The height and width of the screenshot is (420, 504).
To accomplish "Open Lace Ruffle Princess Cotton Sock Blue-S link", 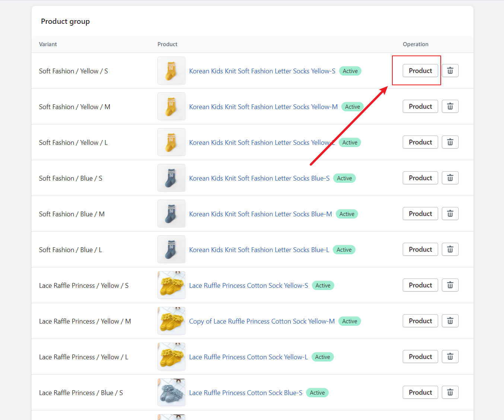I will (246, 393).
